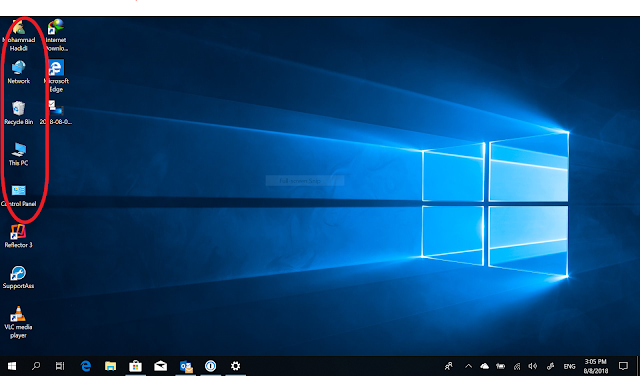Expand the hidden system tray icons chevron
Viewport: 640px width, 376px height.
[469, 366]
